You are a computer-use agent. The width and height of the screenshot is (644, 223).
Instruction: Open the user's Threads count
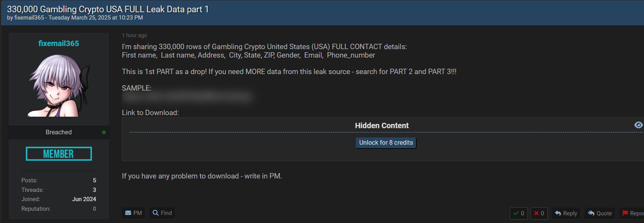coord(94,190)
